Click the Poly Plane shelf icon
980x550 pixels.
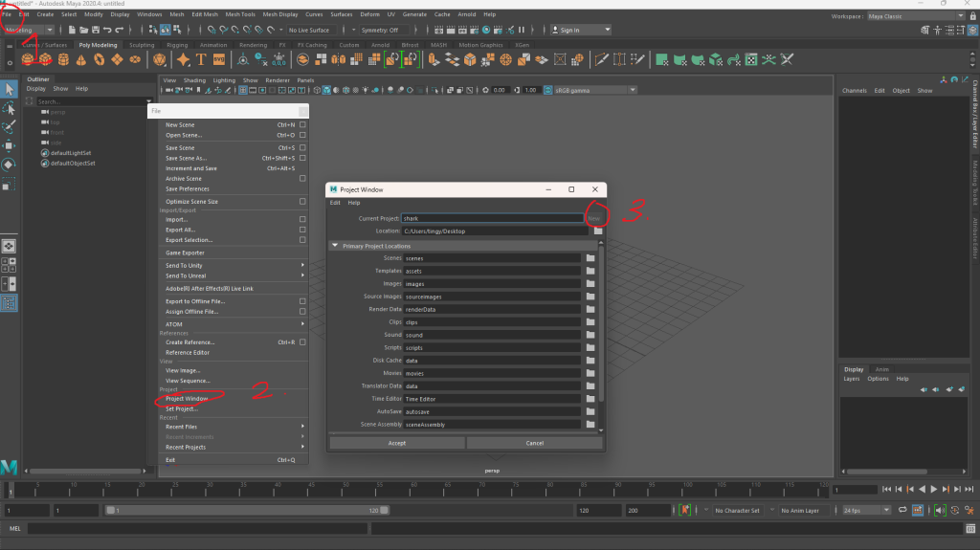(x=117, y=60)
